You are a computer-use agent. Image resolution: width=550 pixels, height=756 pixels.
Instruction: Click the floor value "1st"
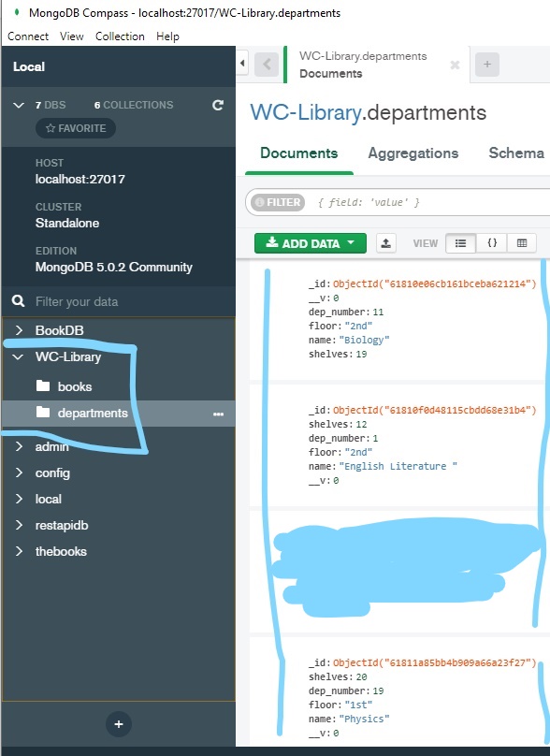coord(358,705)
